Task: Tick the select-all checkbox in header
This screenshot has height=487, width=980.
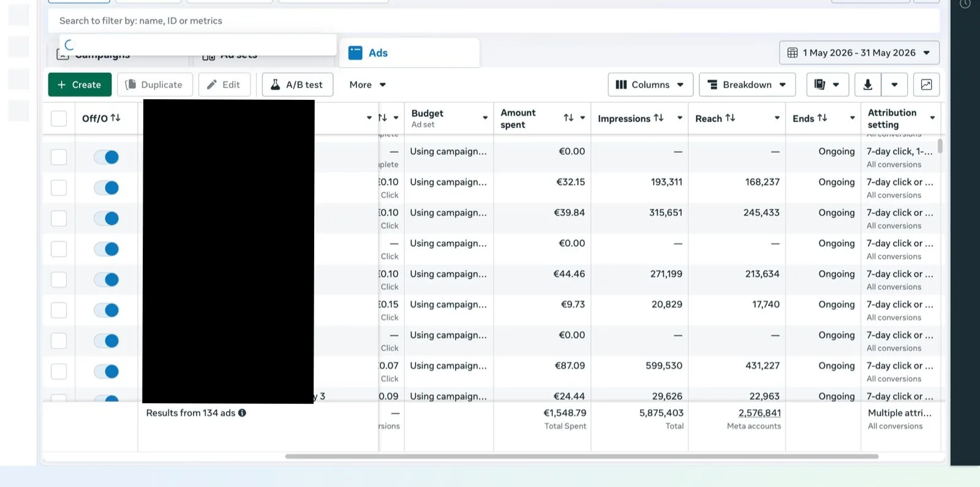Action: point(59,118)
